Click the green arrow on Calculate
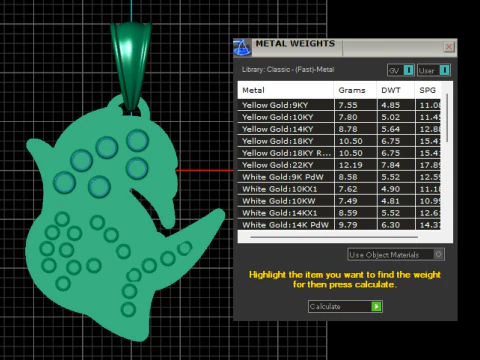The width and height of the screenshot is (480, 360). coord(376,306)
